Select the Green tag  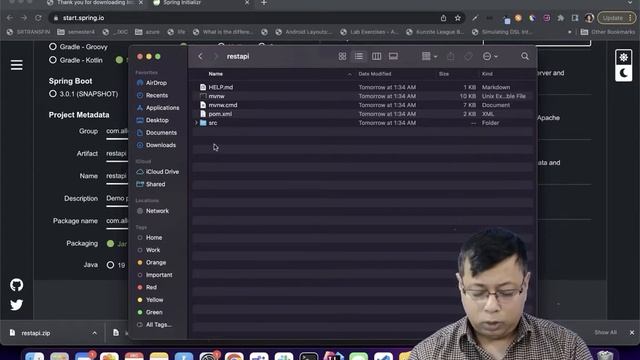(154, 312)
